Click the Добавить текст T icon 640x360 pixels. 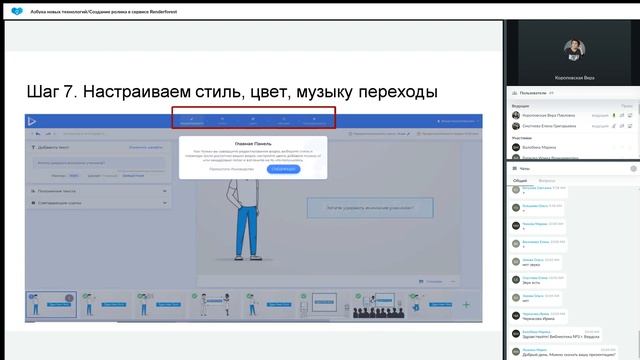[33, 147]
